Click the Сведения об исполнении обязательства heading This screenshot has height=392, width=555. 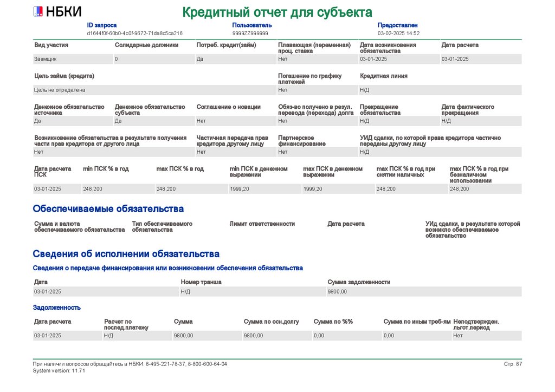[126, 254]
